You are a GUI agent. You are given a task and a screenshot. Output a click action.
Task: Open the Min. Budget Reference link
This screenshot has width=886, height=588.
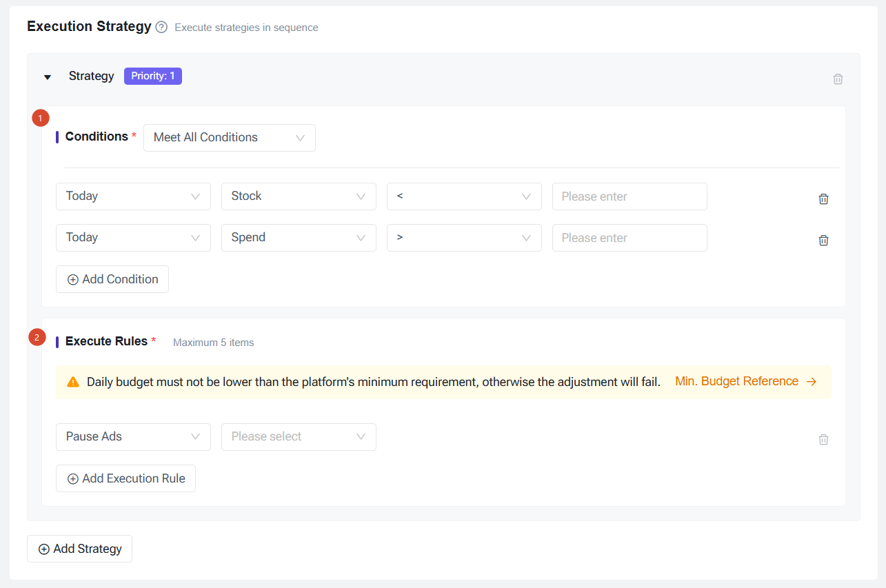pyautogui.click(x=745, y=381)
